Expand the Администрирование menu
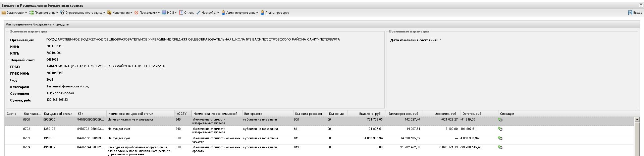Image resolution: width=644 pixels, height=156 pixels. [240, 13]
